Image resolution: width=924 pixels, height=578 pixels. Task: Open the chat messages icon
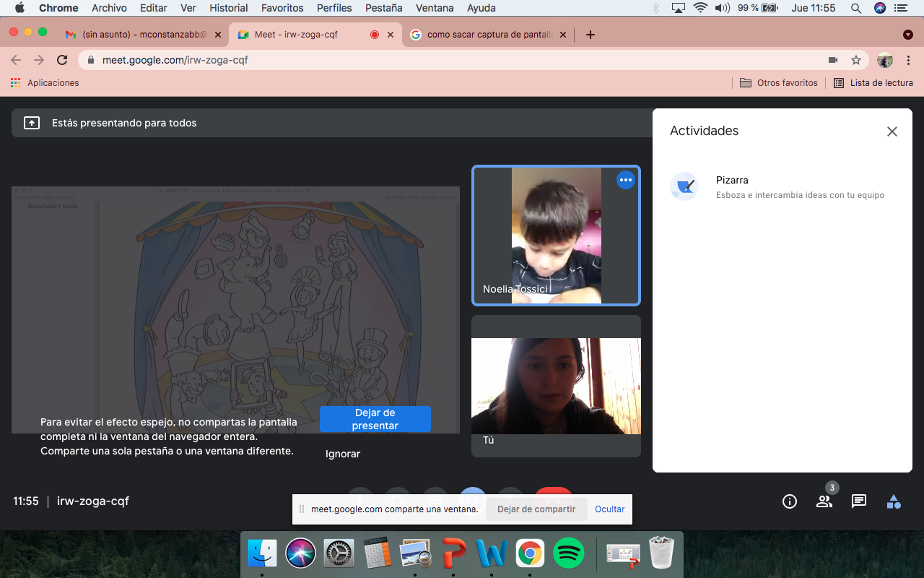click(x=859, y=501)
